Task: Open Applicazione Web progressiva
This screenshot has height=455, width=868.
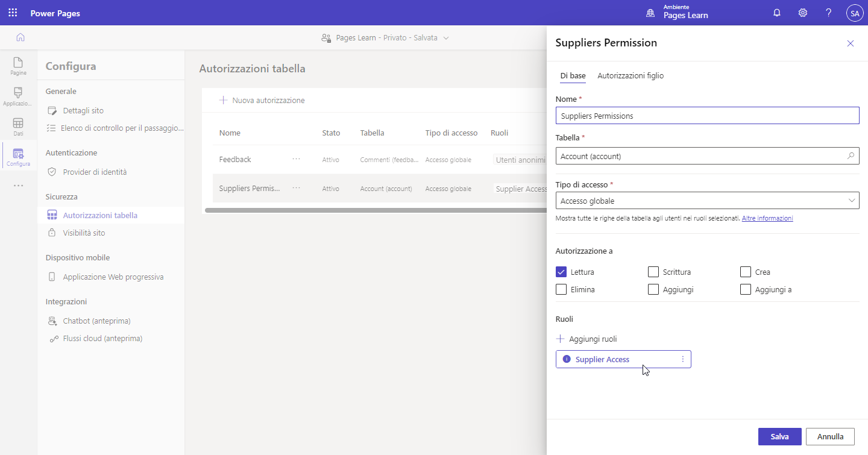Action: pos(113,277)
